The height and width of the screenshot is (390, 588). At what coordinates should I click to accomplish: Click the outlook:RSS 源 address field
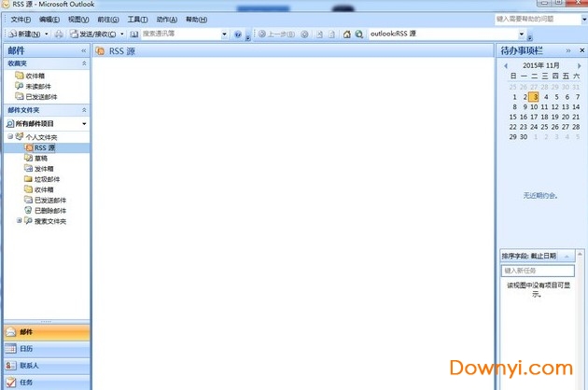pos(443,35)
